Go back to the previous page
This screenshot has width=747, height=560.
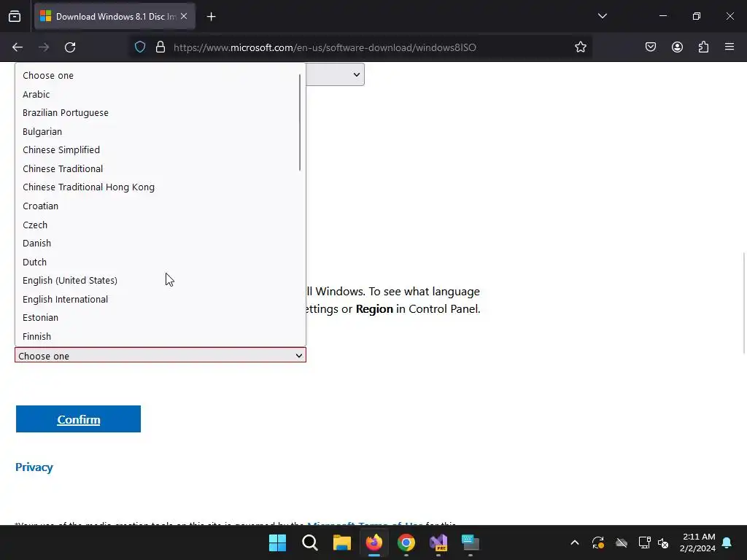coord(18,47)
